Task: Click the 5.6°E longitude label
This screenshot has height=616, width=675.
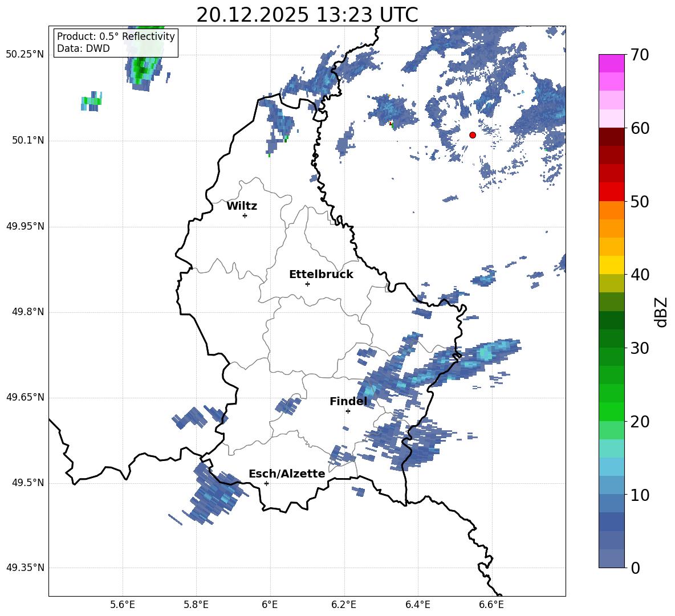Action: tap(123, 605)
